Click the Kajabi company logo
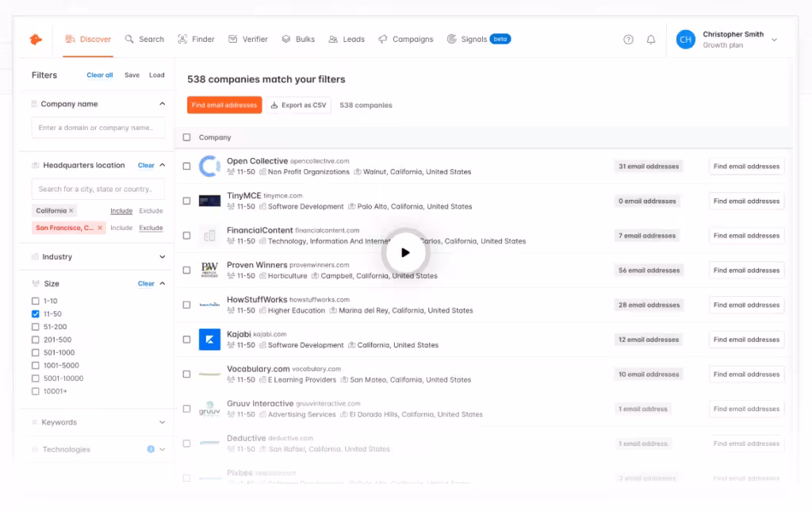This screenshot has height=511, width=812. pyautogui.click(x=209, y=340)
